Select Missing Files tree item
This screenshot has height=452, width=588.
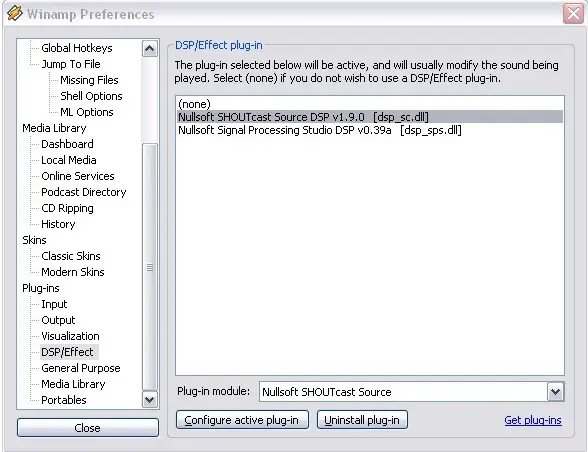[x=89, y=80]
